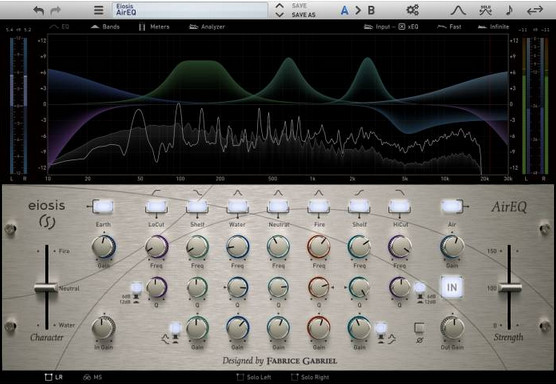Viewport: 556px width, 384px height.
Task: Open the gears settings icon
Action: click(x=412, y=10)
